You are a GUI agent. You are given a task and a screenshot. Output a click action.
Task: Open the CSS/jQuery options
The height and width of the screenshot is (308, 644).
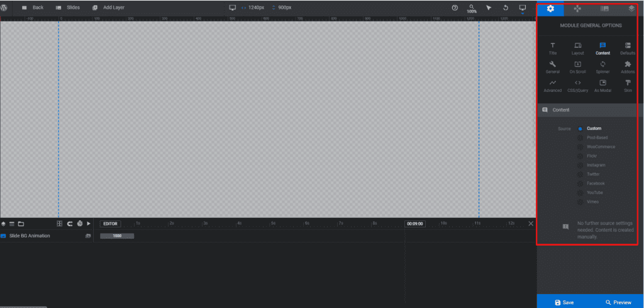point(577,86)
